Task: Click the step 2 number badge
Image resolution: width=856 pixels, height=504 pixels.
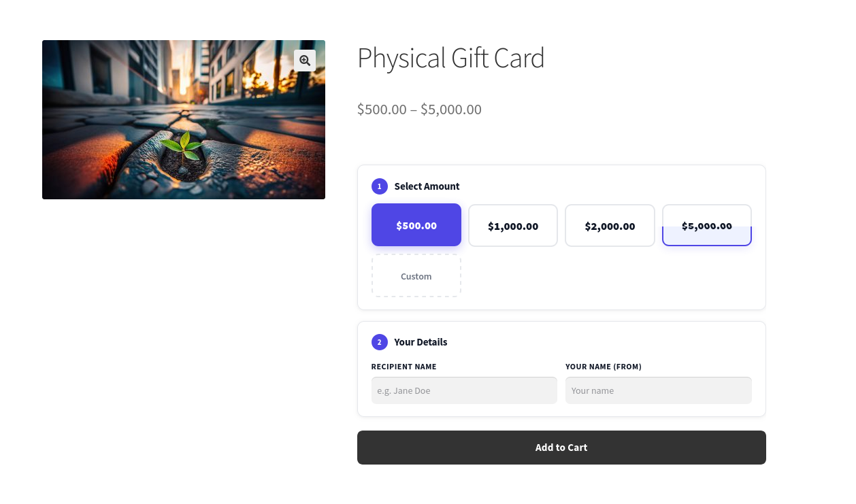Action: (379, 342)
